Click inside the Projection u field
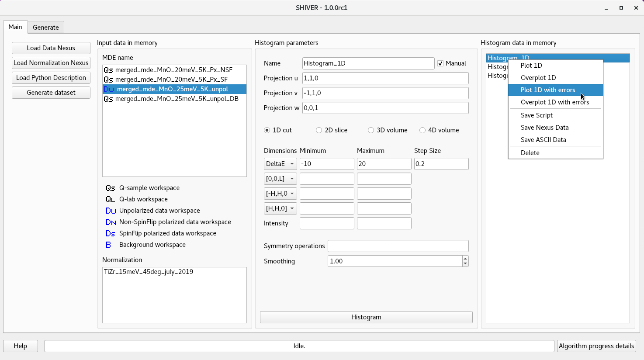Image resolution: width=644 pixels, height=360 pixels. [x=384, y=78]
